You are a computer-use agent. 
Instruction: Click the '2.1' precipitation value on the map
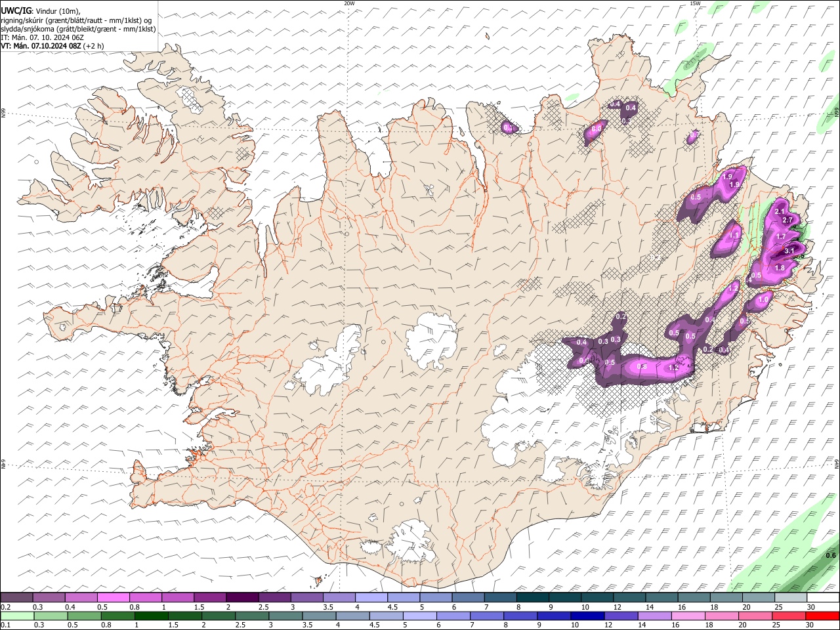click(780, 211)
